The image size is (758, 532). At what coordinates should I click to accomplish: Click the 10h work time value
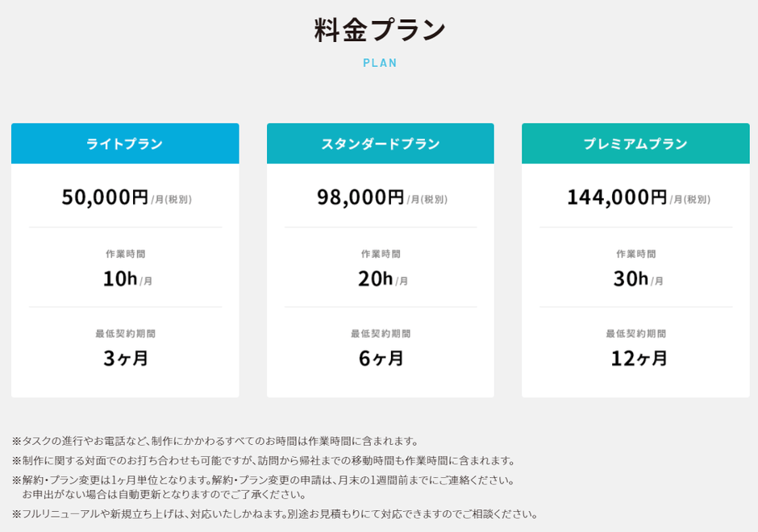(x=120, y=278)
